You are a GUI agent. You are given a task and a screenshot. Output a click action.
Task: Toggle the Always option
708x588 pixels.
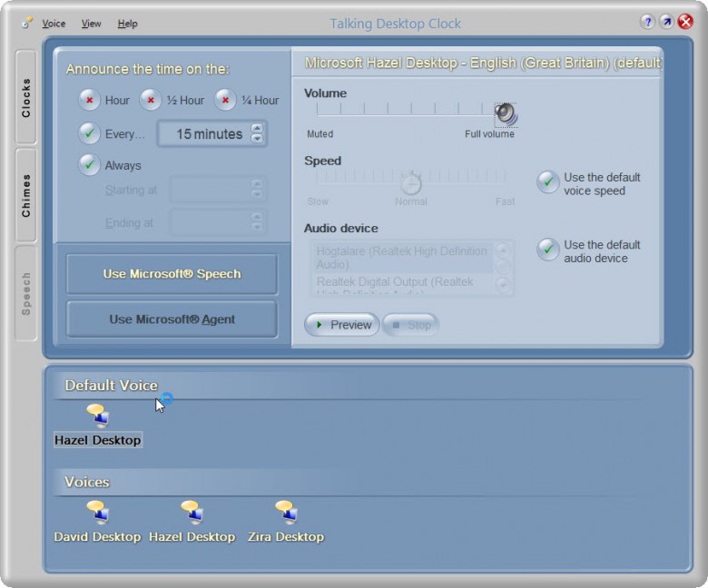coord(89,165)
